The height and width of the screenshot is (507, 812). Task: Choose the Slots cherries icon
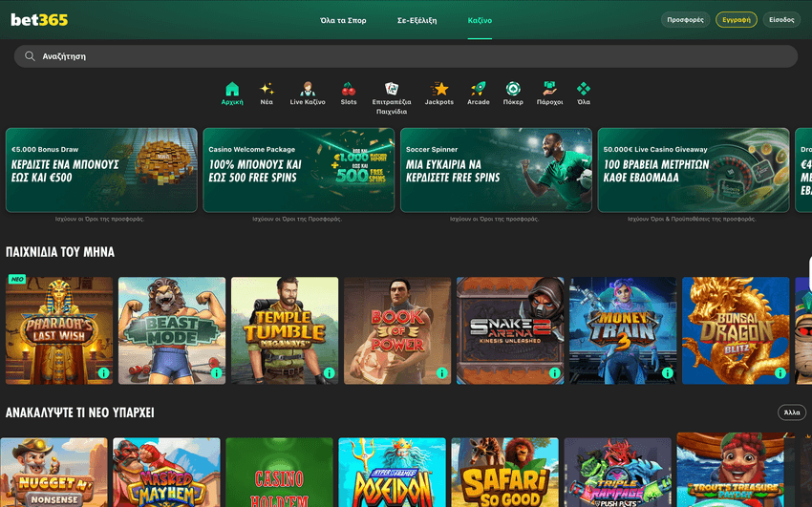(x=349, y=89)
